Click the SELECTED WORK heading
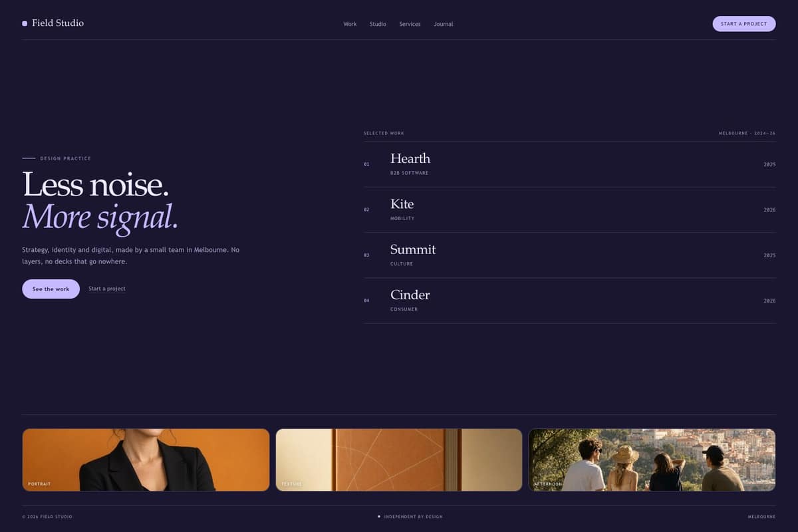Image resolution: width=798 pixels, height=532 pixels. pos(384,133)
